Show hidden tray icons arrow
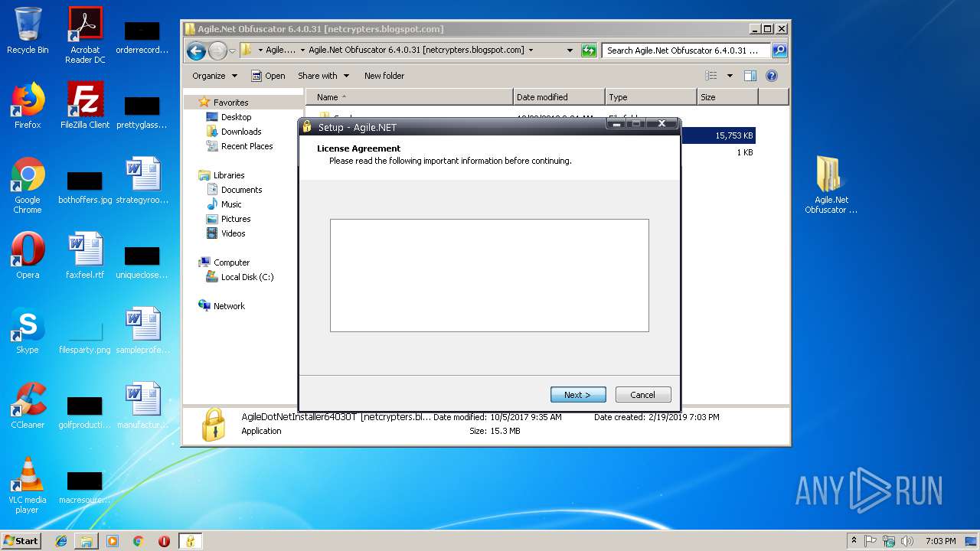 pos(854,540)
